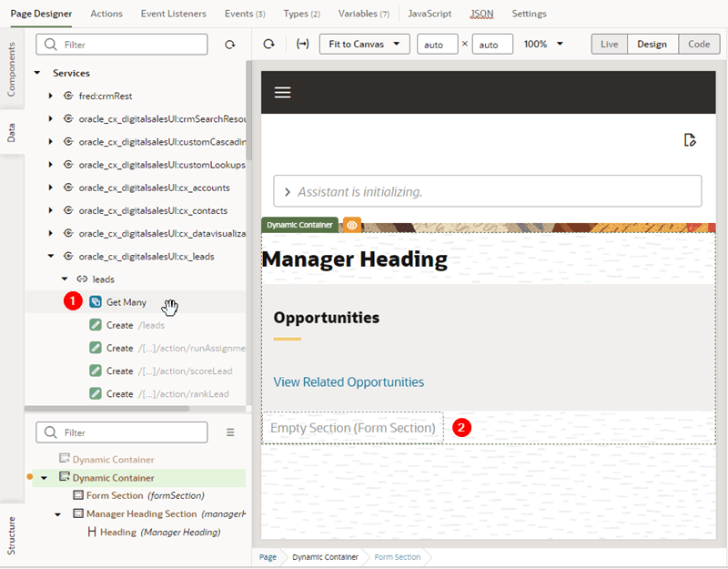Click the search icon in the Structure filter
This screenshot has height=569, width=728.
(x=50, y=432)
